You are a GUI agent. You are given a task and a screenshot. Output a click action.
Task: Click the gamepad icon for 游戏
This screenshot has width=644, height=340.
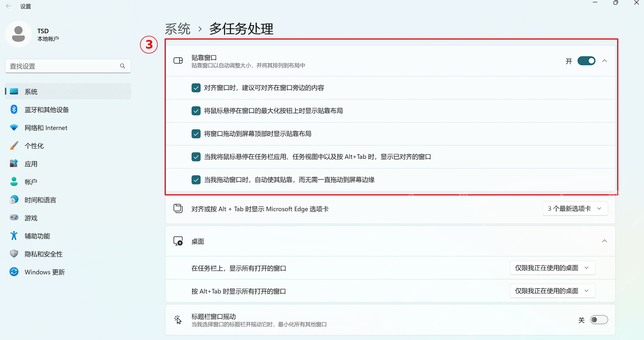14,218
